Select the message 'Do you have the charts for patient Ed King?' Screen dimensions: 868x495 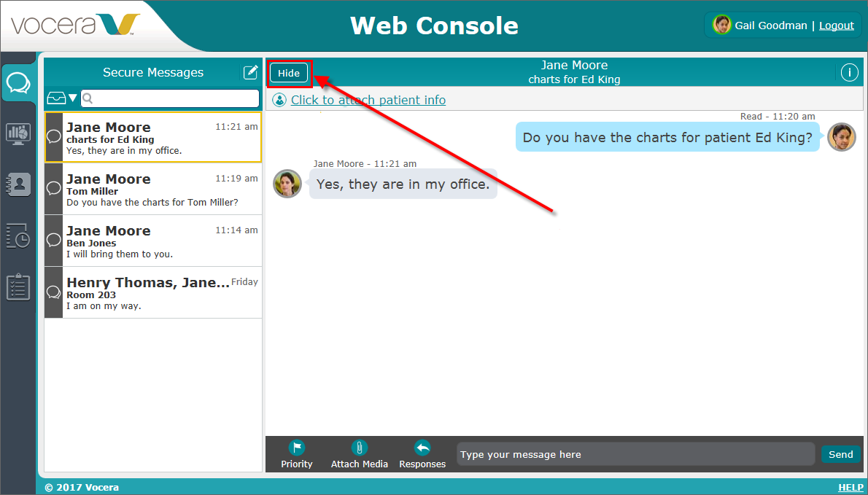(667, 137)
